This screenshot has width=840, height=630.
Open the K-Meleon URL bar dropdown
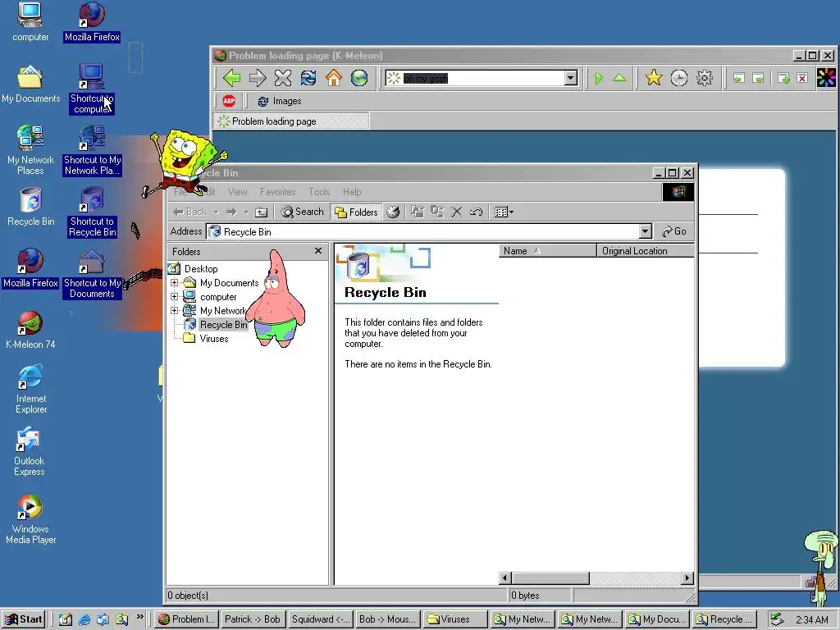(571, 78)
